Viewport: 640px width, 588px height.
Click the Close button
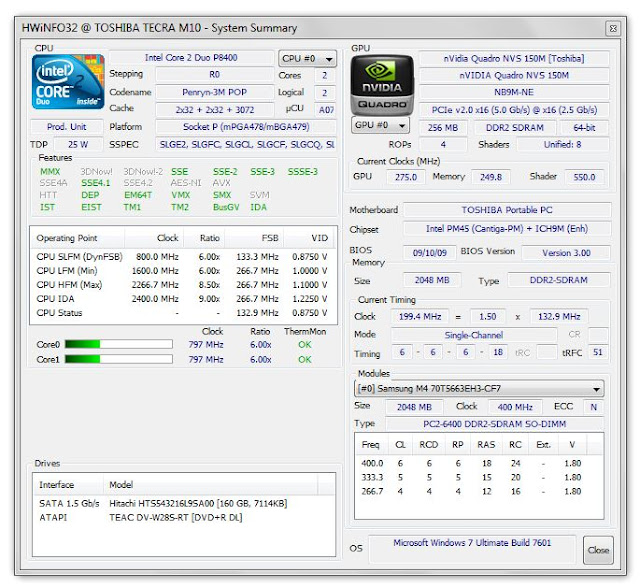(x=598, y=550)
